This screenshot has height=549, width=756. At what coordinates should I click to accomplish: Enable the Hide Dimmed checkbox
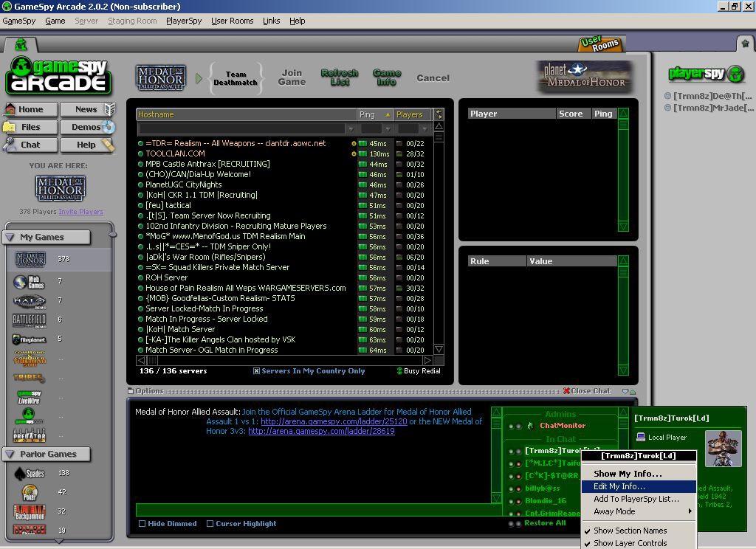coord(142,523)
